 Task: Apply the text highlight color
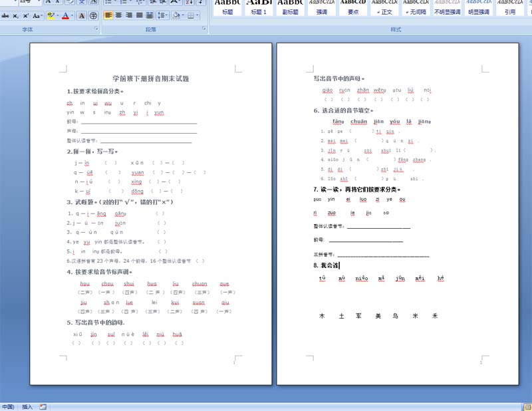(51, 15)
